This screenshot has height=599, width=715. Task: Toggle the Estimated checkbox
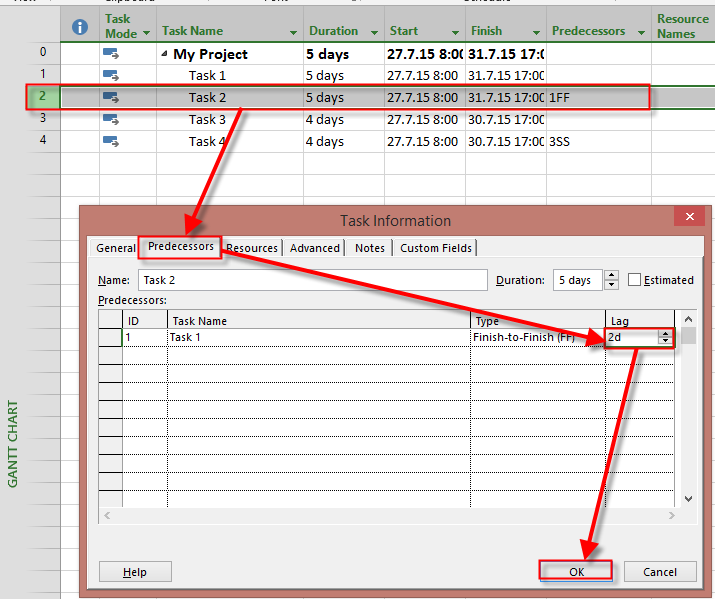pos(634,281)
